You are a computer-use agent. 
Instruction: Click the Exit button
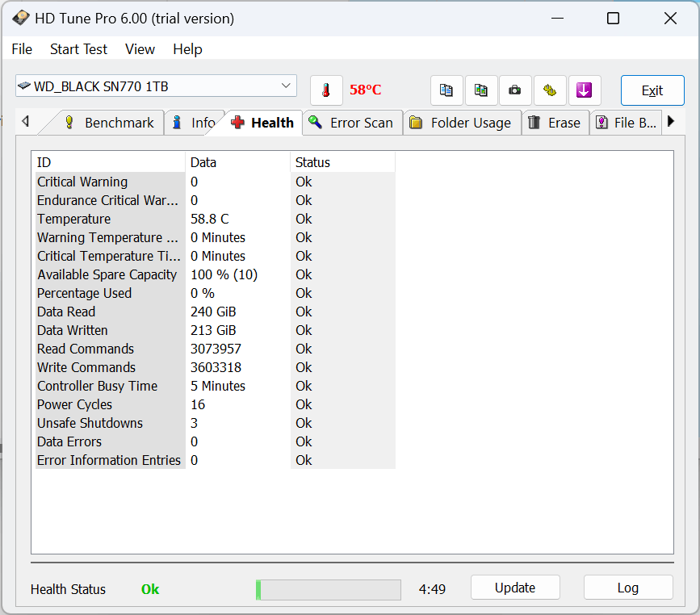coord(652,90)
